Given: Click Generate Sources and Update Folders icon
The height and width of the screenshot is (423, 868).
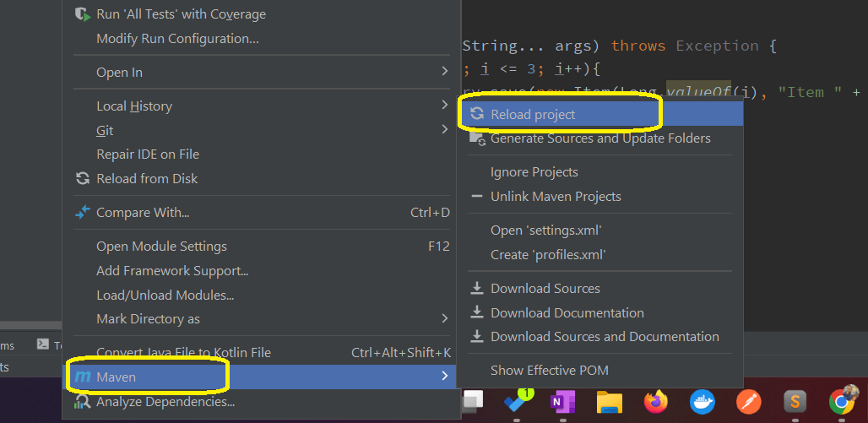Looking at the screenshot, I should 477,138.
